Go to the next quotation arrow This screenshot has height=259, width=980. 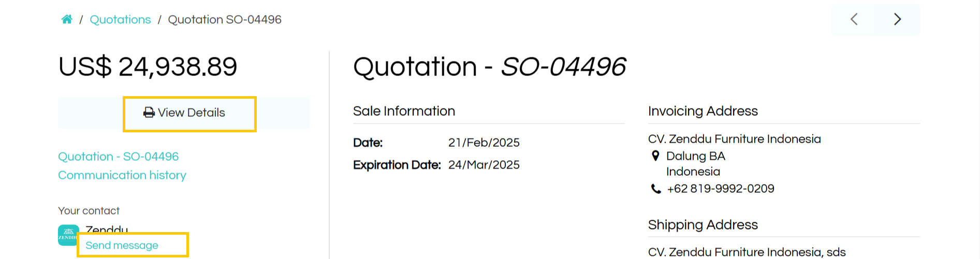click(898, 20)
